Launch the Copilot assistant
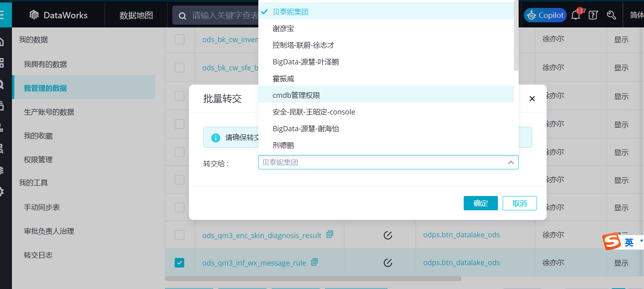Screen dimensions: 644x289 pos(545,15)
